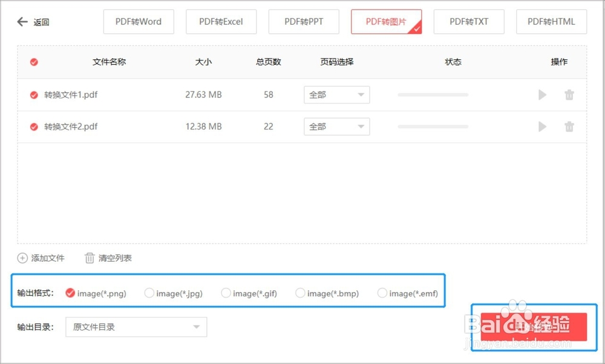Image resolution: width=605 pixels, height=364 pixels.
Task: Click the 输出格式 label
Action: pos(35,293)
